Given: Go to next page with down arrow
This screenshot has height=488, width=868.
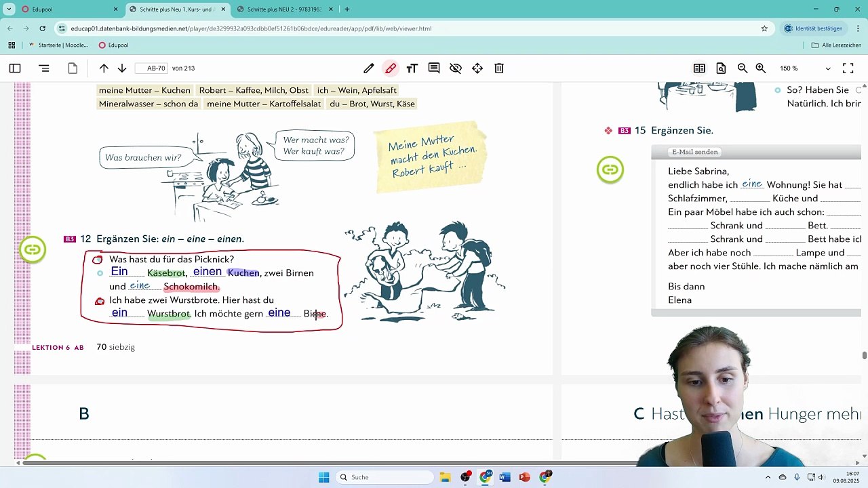Looking at the screenshot, I should click(x=122, y=68).
